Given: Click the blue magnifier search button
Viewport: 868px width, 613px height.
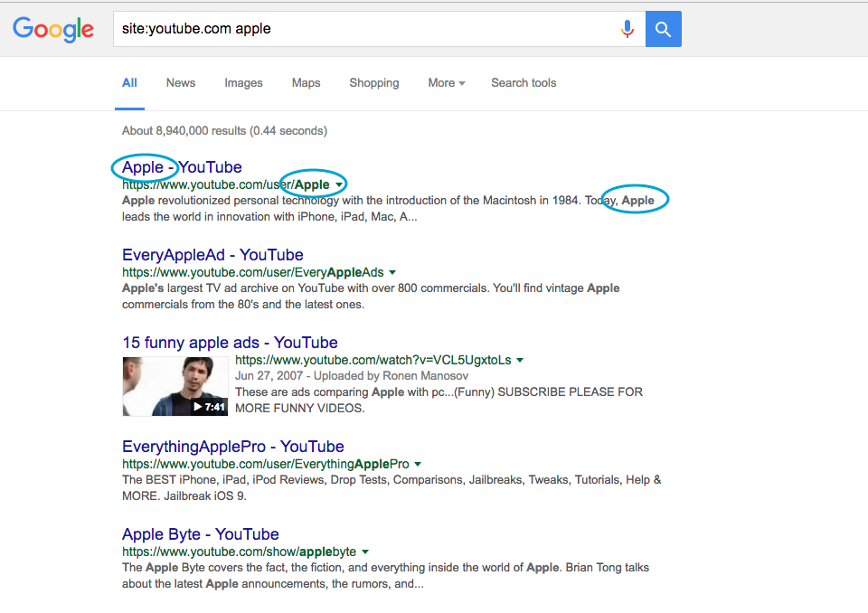Looking at the screenshot, I should click(663, 29).
